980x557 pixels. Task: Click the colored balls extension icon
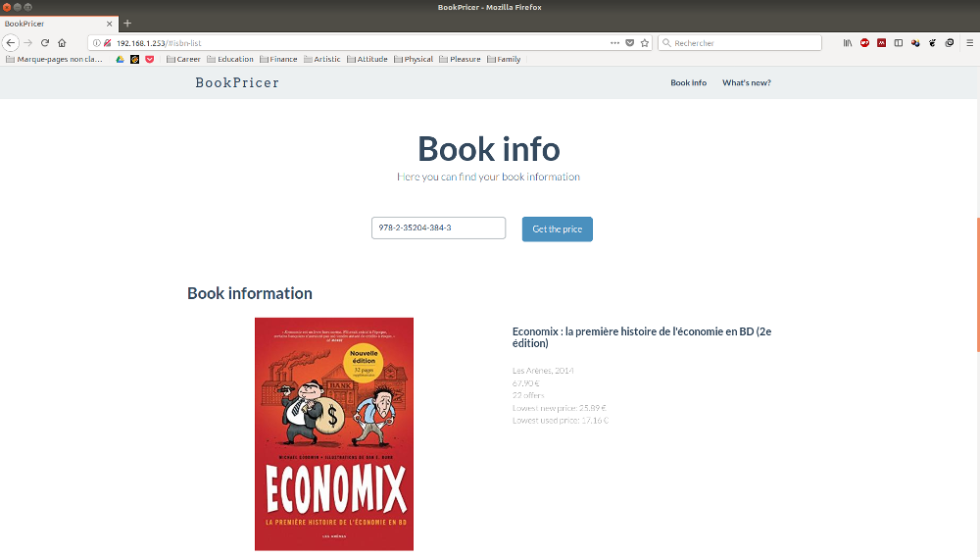(915, 43)
